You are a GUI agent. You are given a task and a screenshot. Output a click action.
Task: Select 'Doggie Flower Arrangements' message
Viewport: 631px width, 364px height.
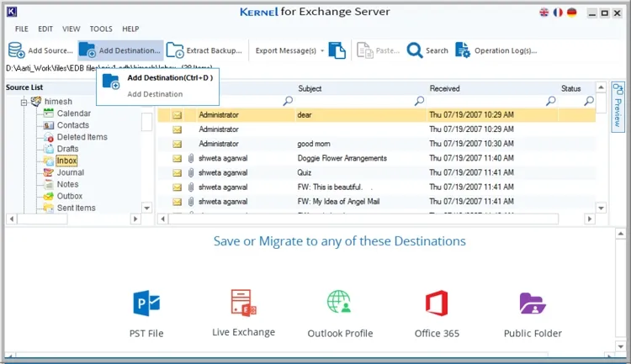point(376,158)
